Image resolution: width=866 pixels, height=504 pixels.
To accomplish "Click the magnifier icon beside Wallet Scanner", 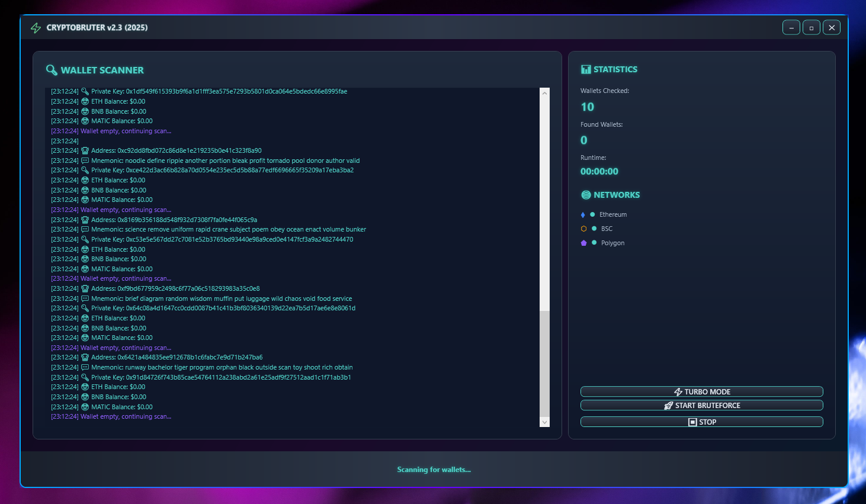I will pyautogui.click(x=52, y=70).
